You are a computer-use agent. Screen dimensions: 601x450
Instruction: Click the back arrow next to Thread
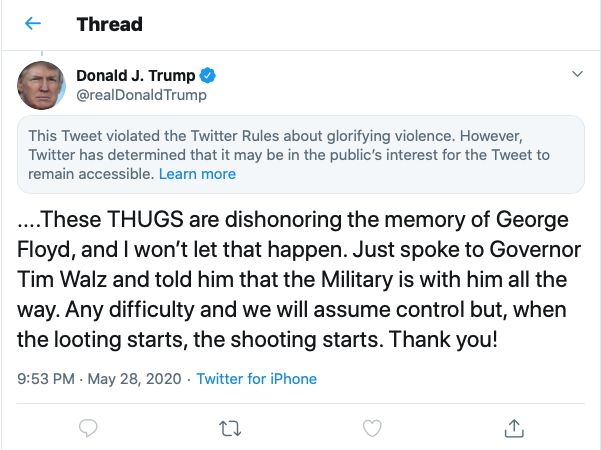[x=34, y=24]
